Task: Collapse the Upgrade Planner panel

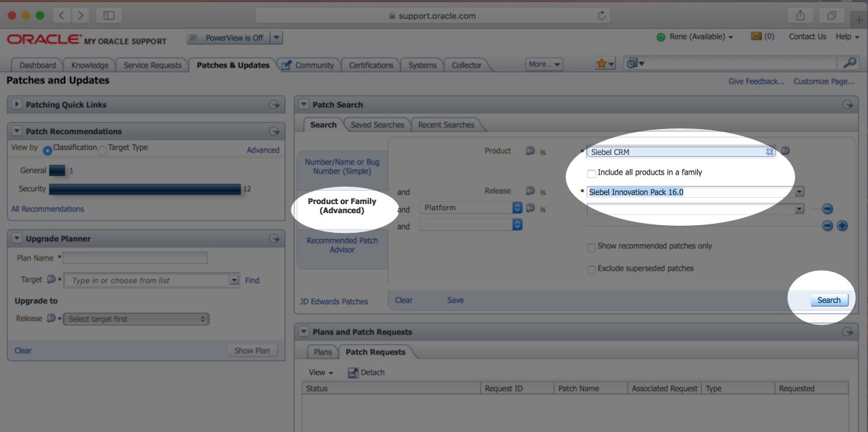Action: (17, 238)
